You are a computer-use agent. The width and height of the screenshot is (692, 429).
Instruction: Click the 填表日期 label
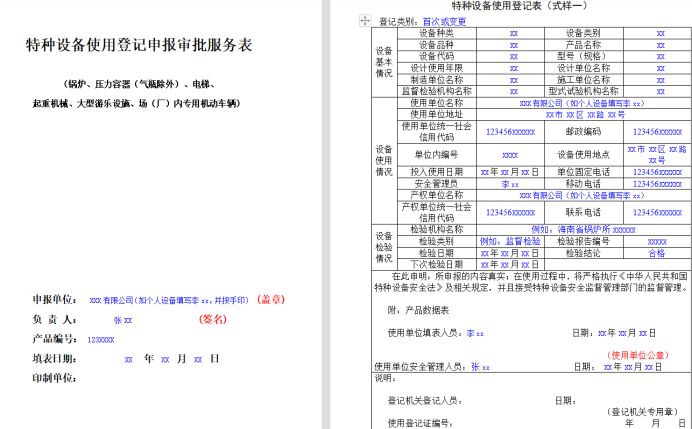[x=55, y=358]
